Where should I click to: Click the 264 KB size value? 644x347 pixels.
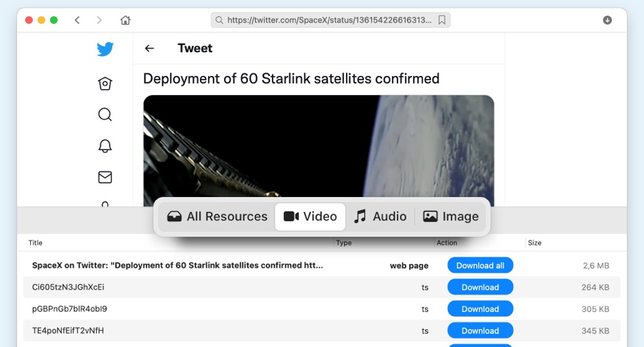tap(595, 287)
